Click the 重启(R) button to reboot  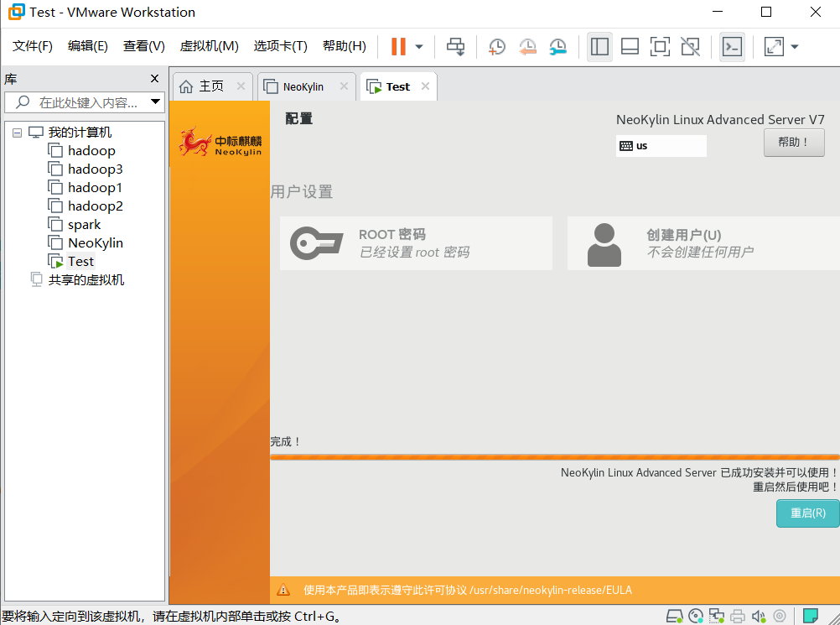tap(807, 513)
